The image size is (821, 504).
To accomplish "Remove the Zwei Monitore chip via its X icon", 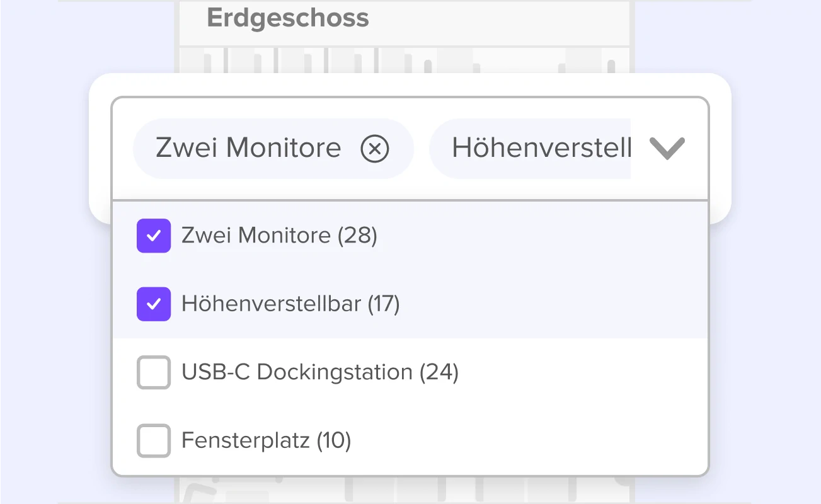I will tap(375, 149).
